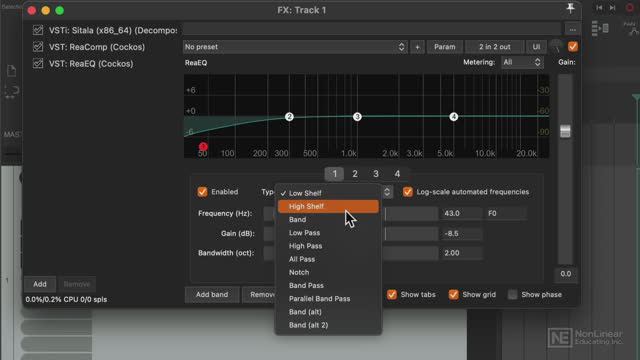This screenshot has width=640, height=360.
Task: Click the Remove band button
Action: click(260, 295)
